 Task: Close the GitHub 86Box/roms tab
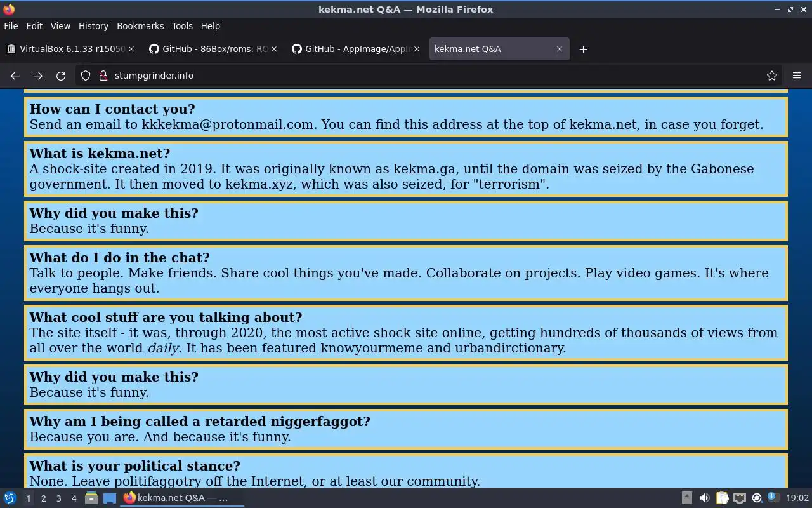pos(274,49)
